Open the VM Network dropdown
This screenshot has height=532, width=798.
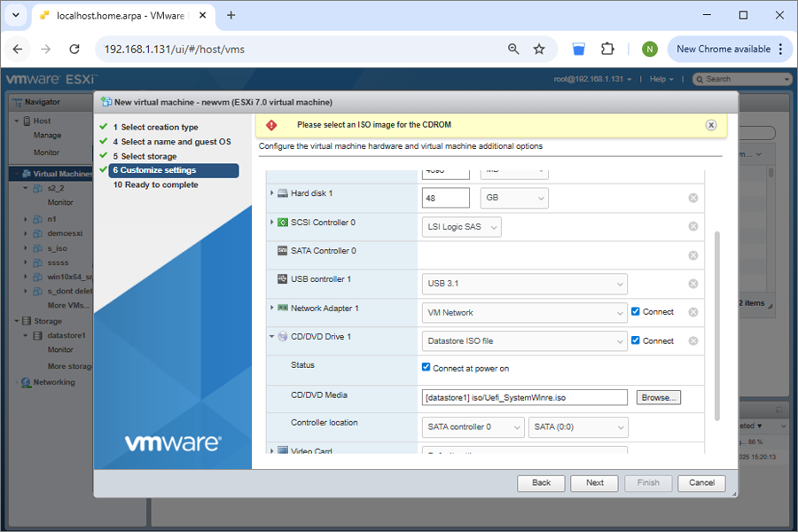click(x=524, y=313)
